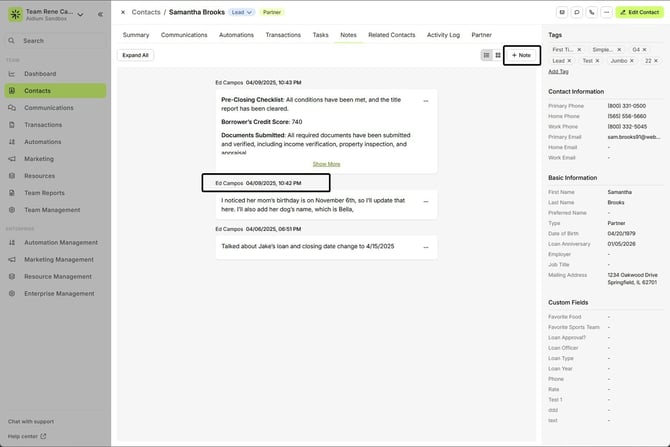The width and height of the screenshot is (670, 447).
Task: Open options menu on the birthday note
Action: click(x=426, y=201)
